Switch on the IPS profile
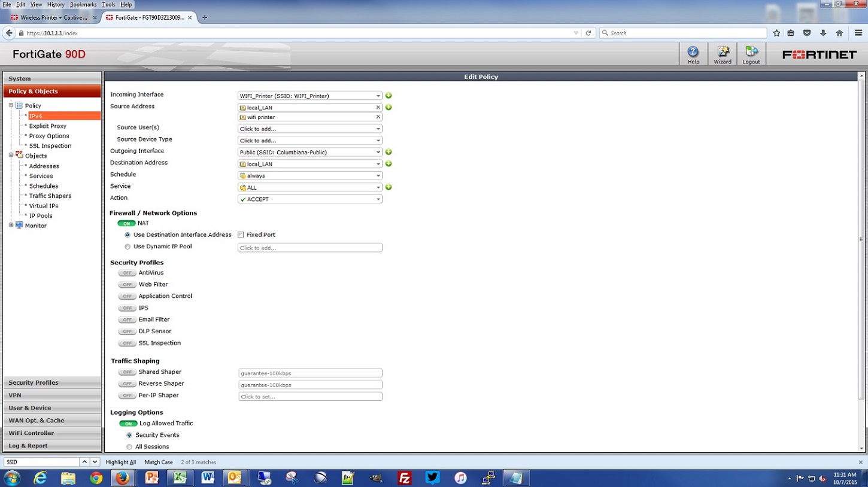 [x=127, y=308]
